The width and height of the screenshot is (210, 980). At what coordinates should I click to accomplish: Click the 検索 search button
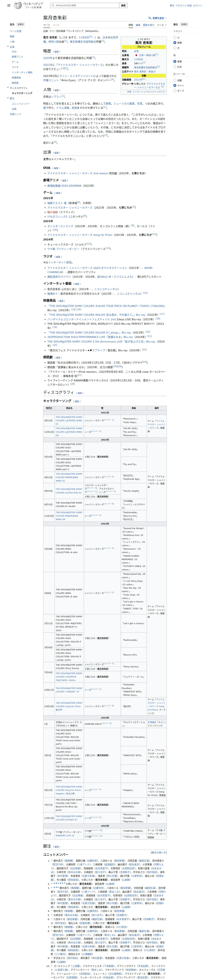(x=123, y=5)
